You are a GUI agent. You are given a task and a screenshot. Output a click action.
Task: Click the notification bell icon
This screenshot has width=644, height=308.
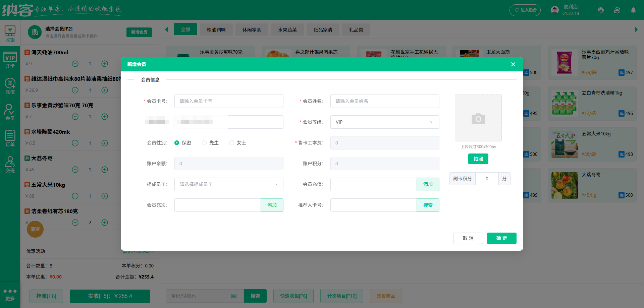click(633, 10)
